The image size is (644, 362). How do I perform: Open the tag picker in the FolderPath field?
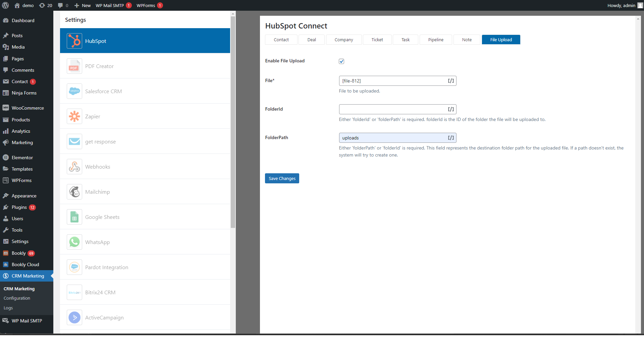[x=451, y=138]
